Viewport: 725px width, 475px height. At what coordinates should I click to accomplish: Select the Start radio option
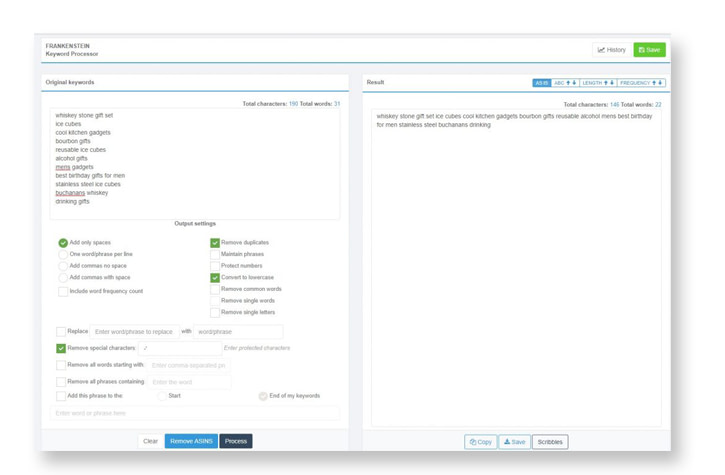[162, 396]
